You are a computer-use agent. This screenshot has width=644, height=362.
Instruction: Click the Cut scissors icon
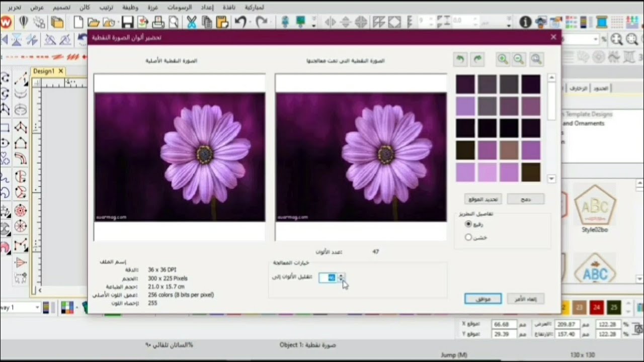click(191, 22)
